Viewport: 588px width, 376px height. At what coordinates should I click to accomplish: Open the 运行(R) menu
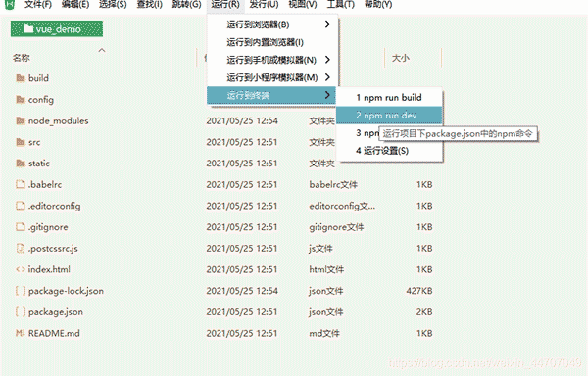coord(225,5)
